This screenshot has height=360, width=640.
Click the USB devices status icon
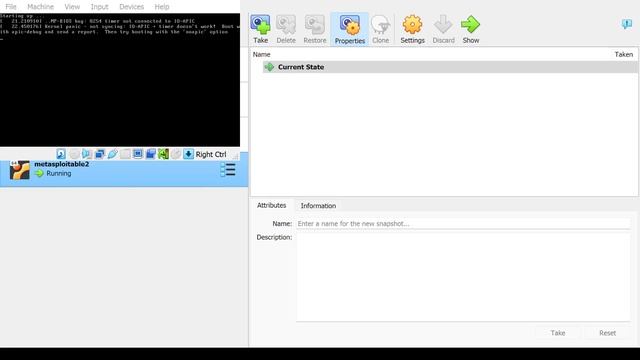[x=112, y=154]
